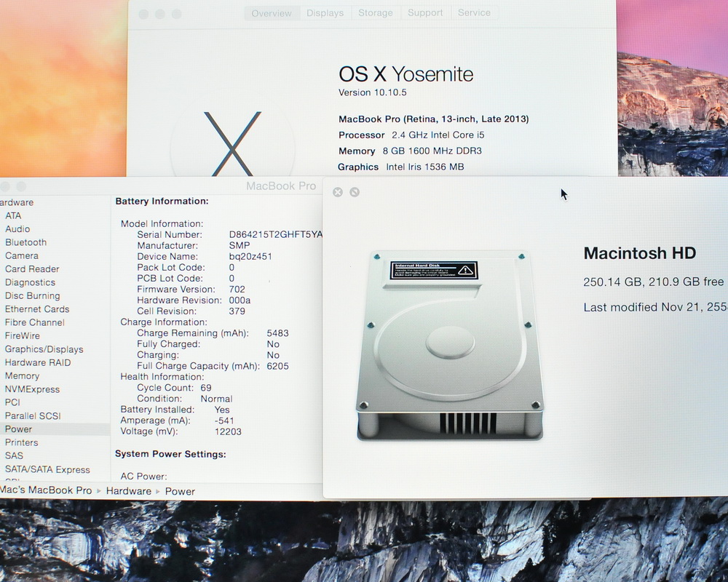Click the System Power Settings heading
The width and height of the screenshot is (728, 582).
point(170,454)
